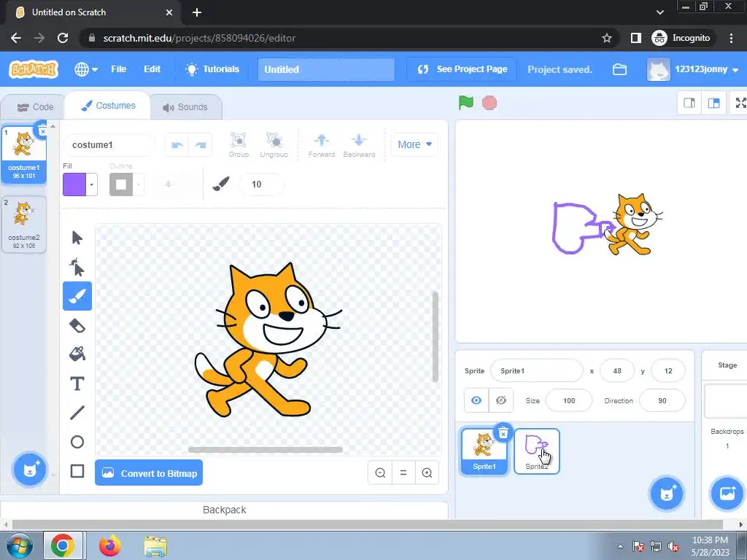Click the purple Fill color swatch
Viewport: 747px width, 560px height.
pos(74,184)
